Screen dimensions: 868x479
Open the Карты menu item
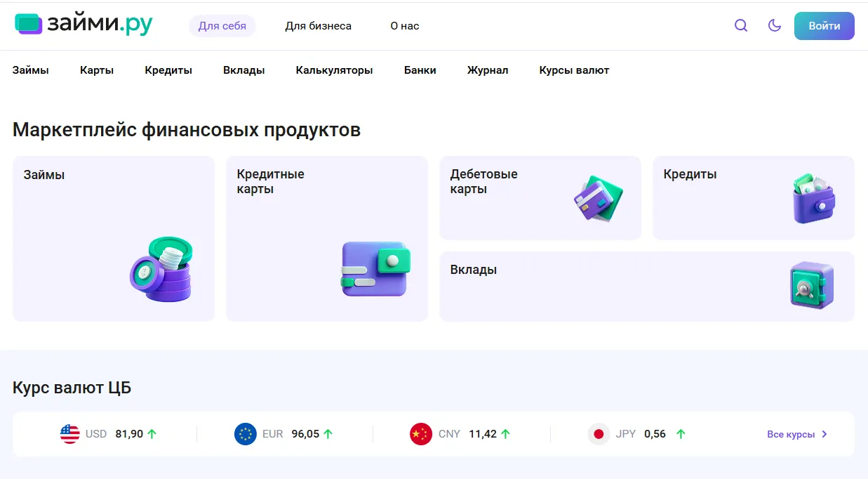[x=97, y=70]
